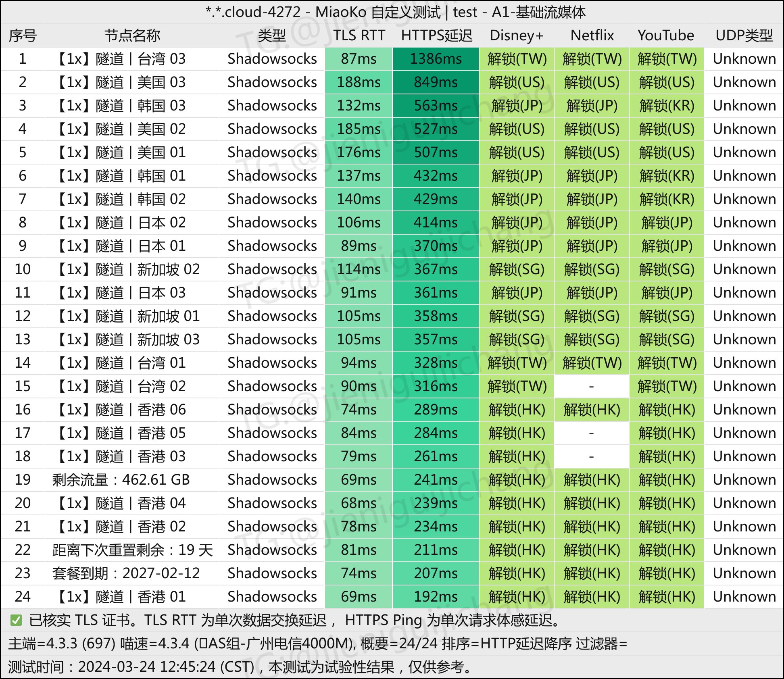Screen dimensions: 784x679
Task: Click the 主端=4.3.3 (697) version footer line
Action: point(318,644)
